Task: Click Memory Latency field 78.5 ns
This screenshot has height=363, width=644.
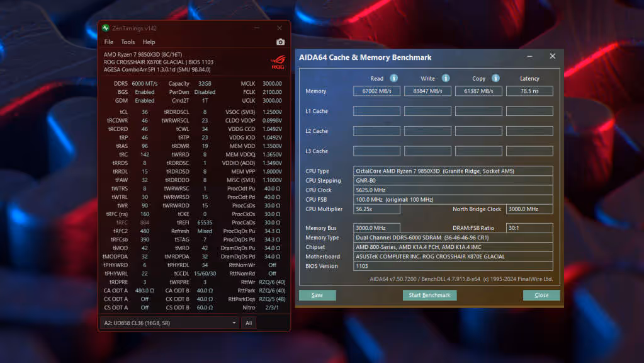Action: click(x=529, y=91)
